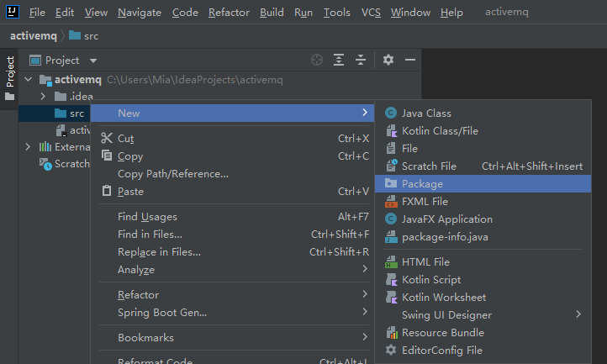Open the Build menu
Image resolution: width=607 pixels, height=364 pixels.
pyautogui.click(x=272, y=13)
